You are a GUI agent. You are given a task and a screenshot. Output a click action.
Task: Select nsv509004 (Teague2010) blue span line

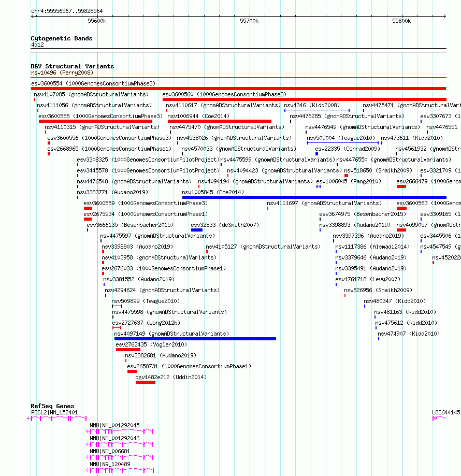point(342,142)
